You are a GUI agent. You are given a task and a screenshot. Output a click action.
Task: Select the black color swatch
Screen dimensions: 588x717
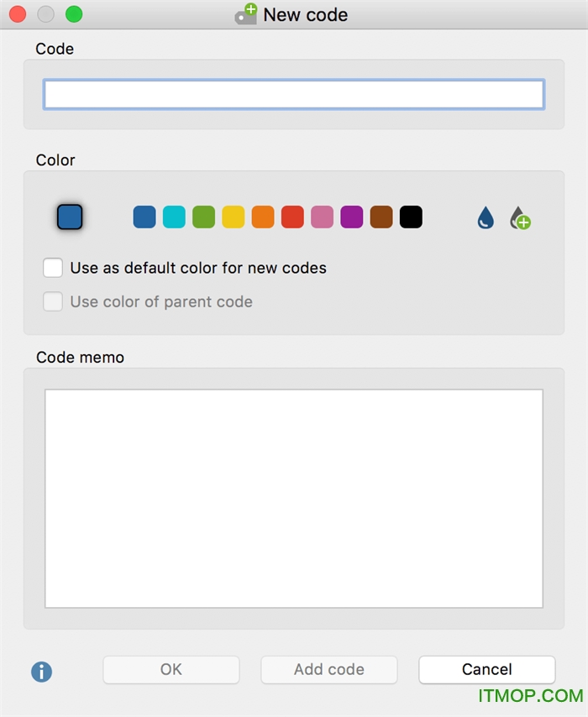(x=411, y=217)
